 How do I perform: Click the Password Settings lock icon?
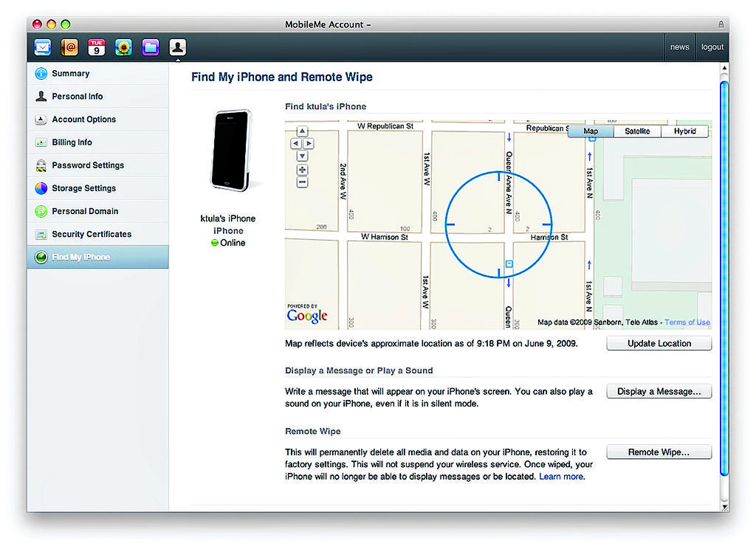(41, 165)
